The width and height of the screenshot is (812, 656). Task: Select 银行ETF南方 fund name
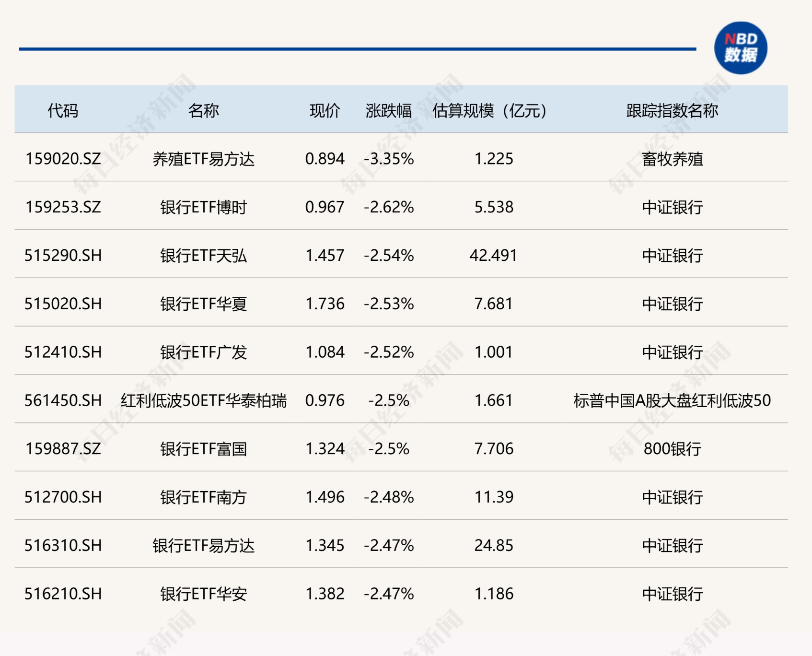pyautogui.click(x=204, y=497)
